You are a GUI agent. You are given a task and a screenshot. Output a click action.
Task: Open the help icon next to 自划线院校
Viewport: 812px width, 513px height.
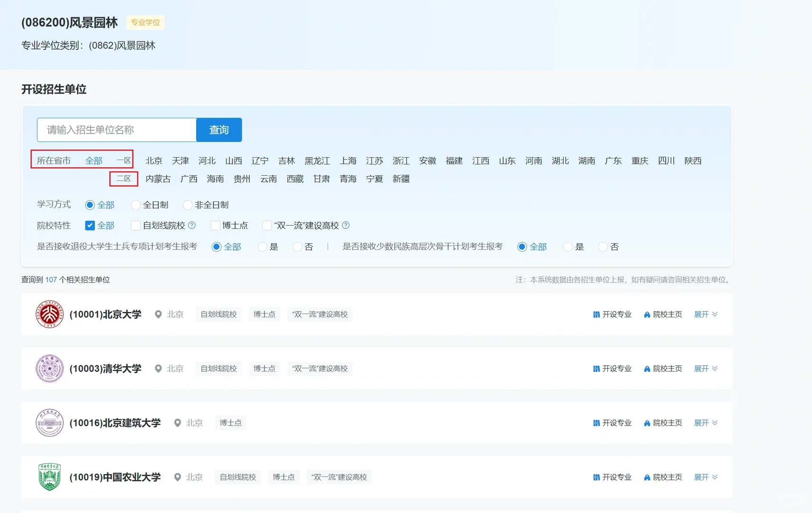(x=192, y=225)
